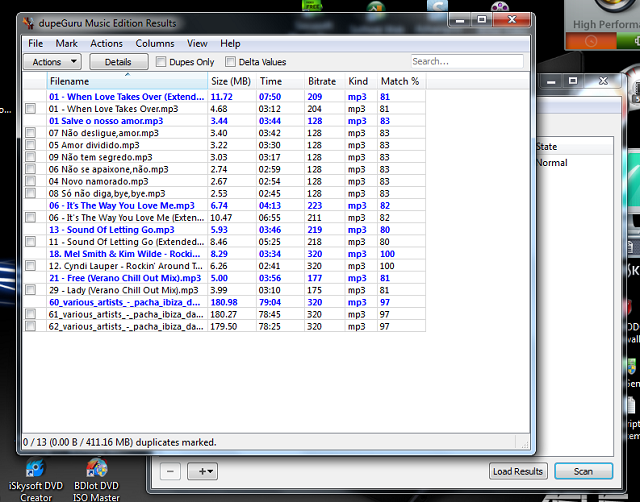Mark checkbox for 01 - When Love Takes Over.mp3
Image resolution: width=640 pixels, height=502 pixels.
[31, 109]
